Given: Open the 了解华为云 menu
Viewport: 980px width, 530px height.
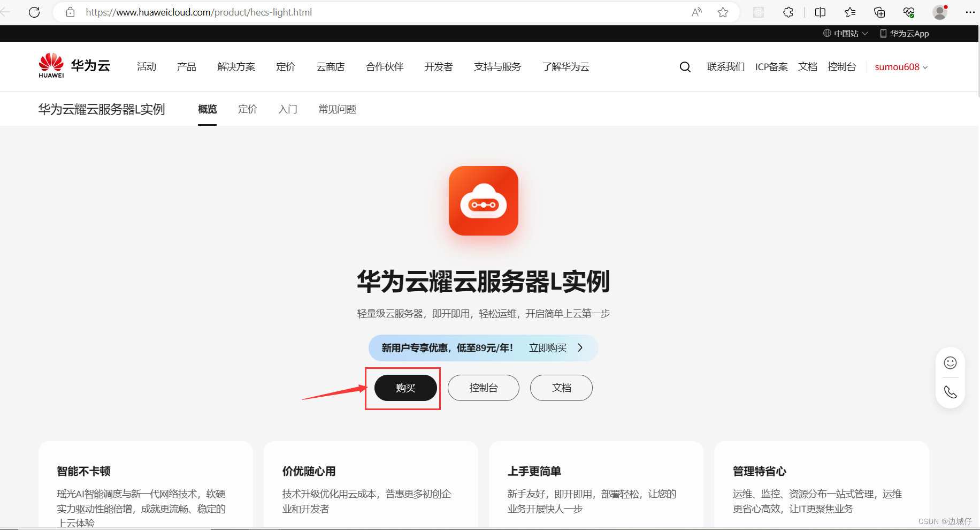Looking at the screenshot, I should [566, 66].
